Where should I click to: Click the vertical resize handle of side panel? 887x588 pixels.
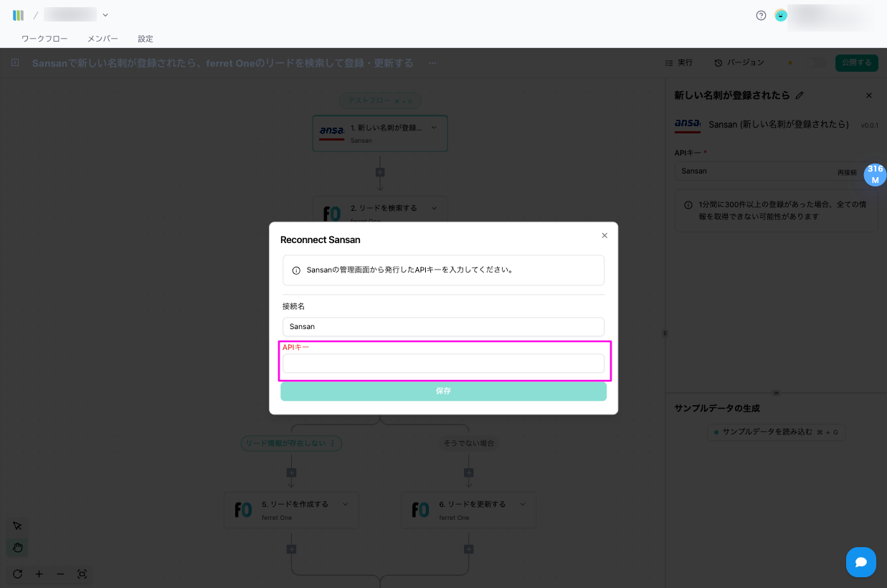(x=665, y=333)
